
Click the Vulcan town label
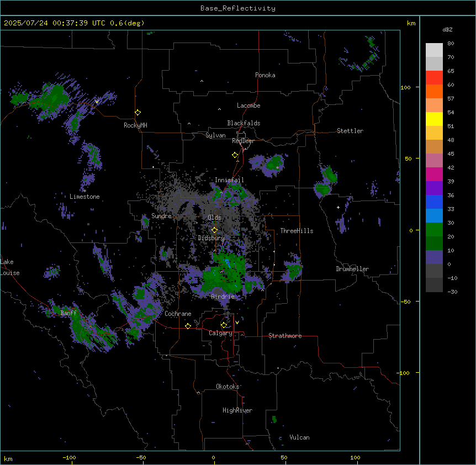coord(299,437)
